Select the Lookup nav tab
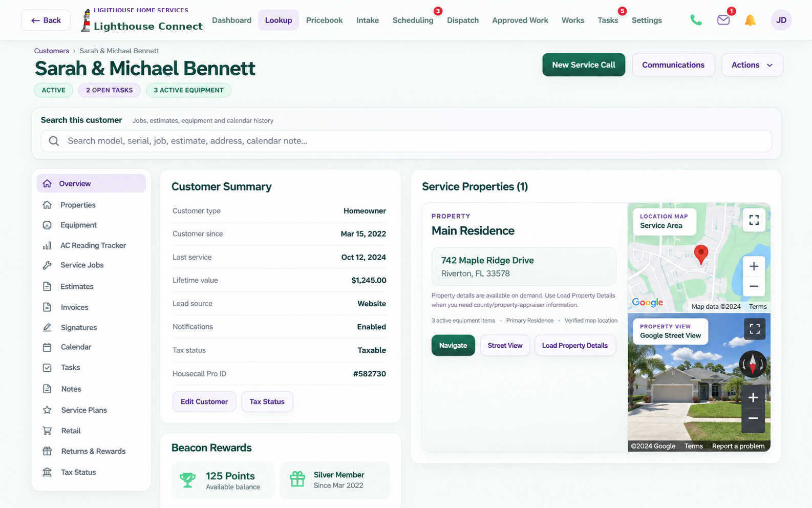This screenshot has height=508, width=812. coord(279,20)
